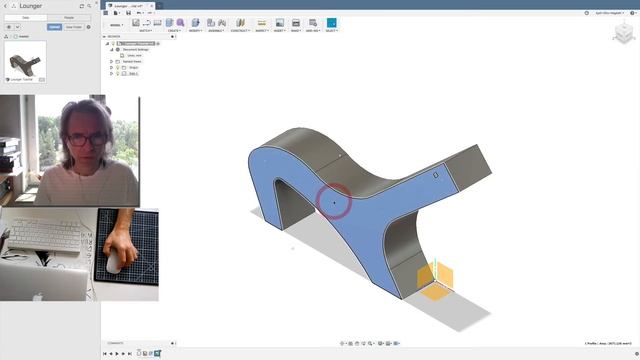This screenshot has height=360, width=640.
Task: Click refresh icon in Lounger data panel
Action: click(x=82, y=6)
